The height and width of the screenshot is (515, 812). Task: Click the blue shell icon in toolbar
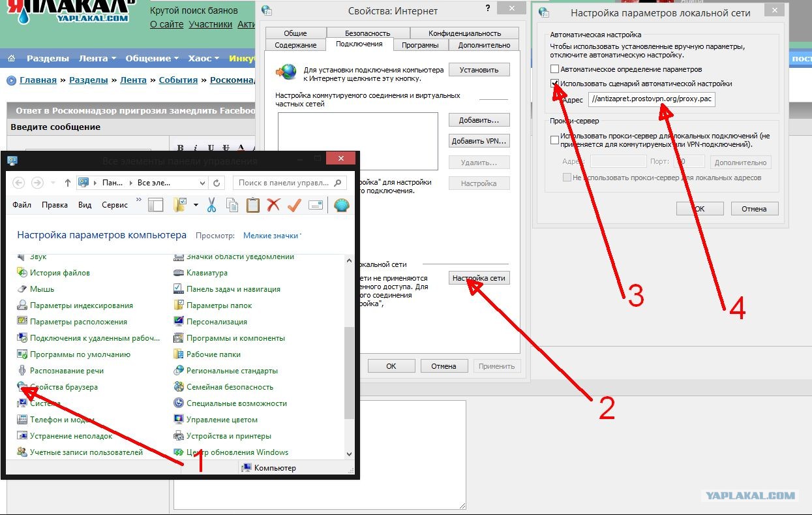click(341, 205)
